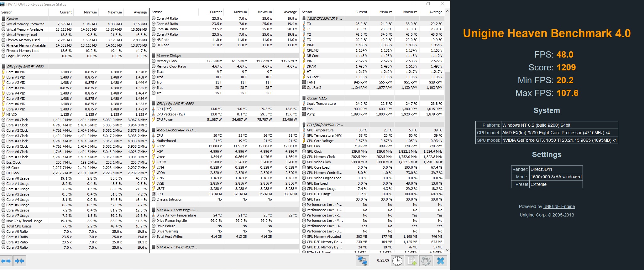
Task: Click the Max FPS: 107.6 result
Action: (x=547, y=93)
